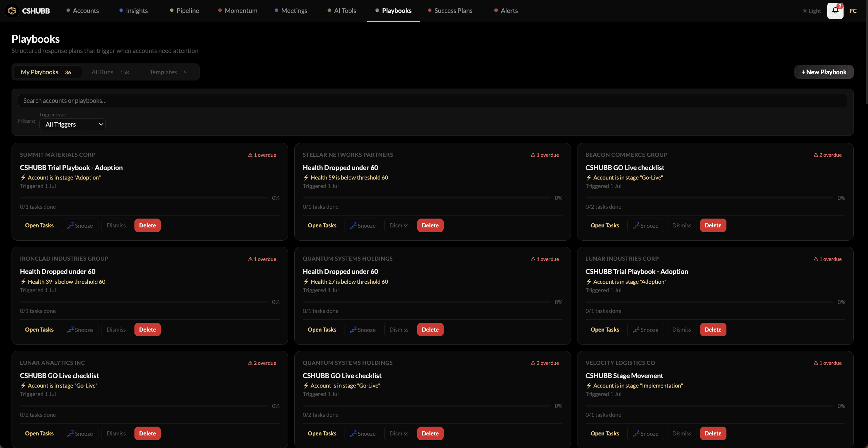Screen dimensions: 868x448
Task: Create a new playbook
Action: 824,72
